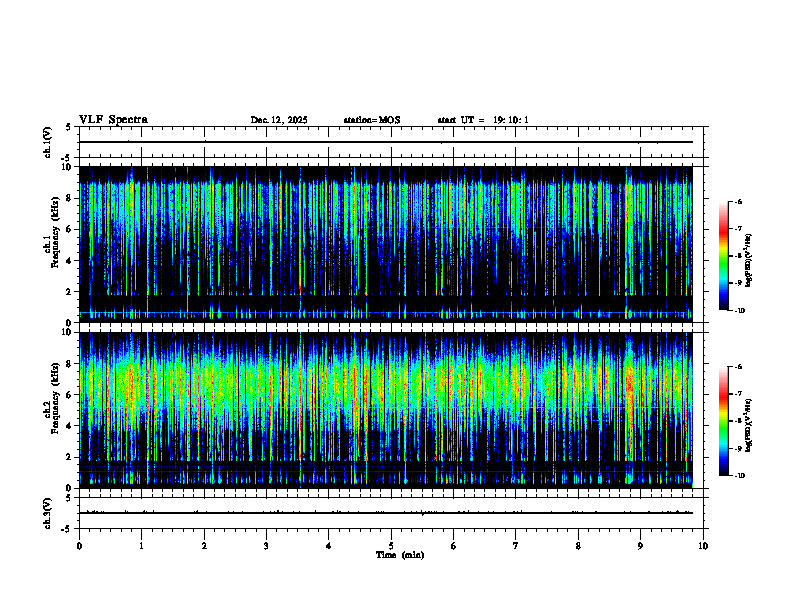Click the "-7" label on ch.2 color bar
This screenshot has width=792, height=612.
(x=738, y=394)
